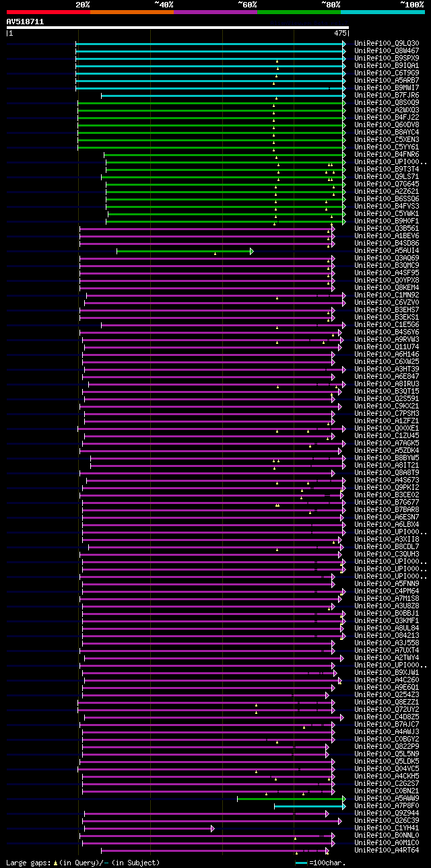This screenshot has height=868, width=431.
Task: Click the query length value 475
Action: (340, 33)
